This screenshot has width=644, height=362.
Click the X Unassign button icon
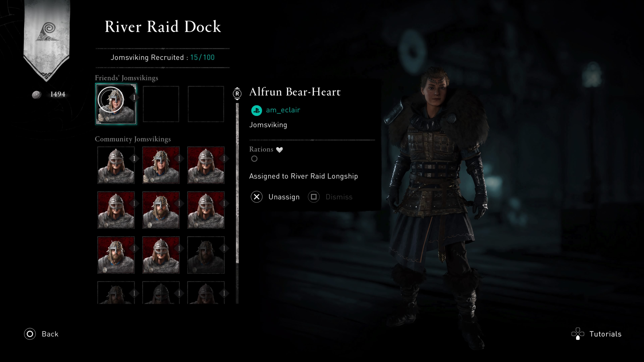coord(256,197)
